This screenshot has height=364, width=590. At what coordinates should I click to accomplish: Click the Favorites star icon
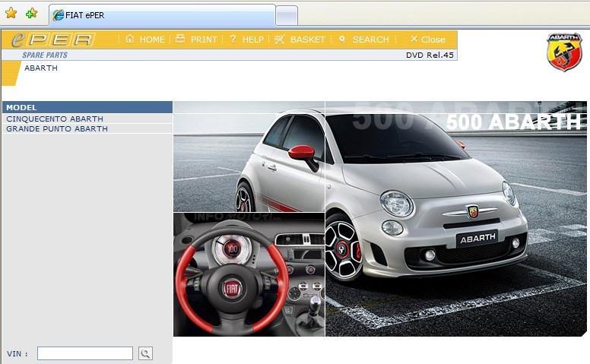(11, 14)
